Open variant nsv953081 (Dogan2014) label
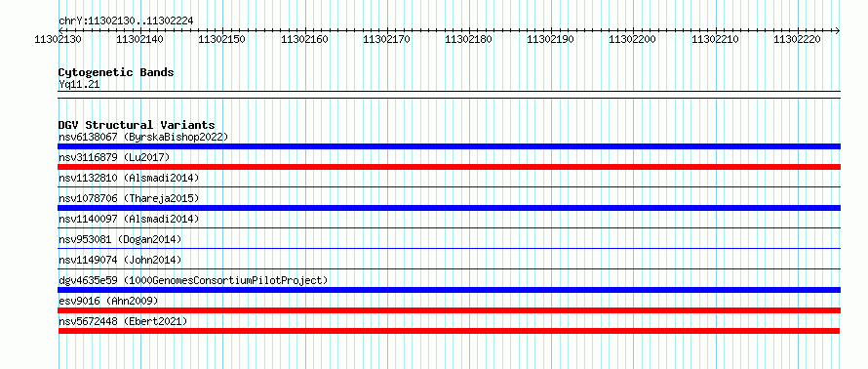The image size is (868, 369). click(120, 239)
